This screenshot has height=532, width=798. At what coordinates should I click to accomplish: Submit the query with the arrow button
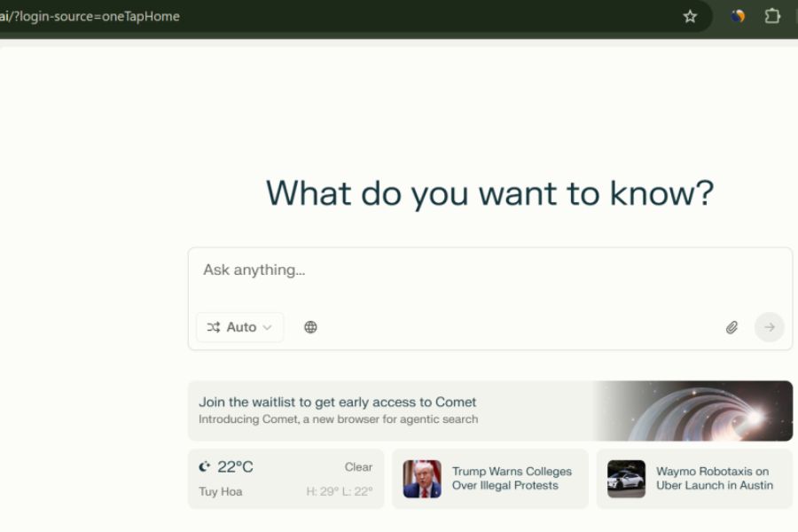[x=769, y=327]
